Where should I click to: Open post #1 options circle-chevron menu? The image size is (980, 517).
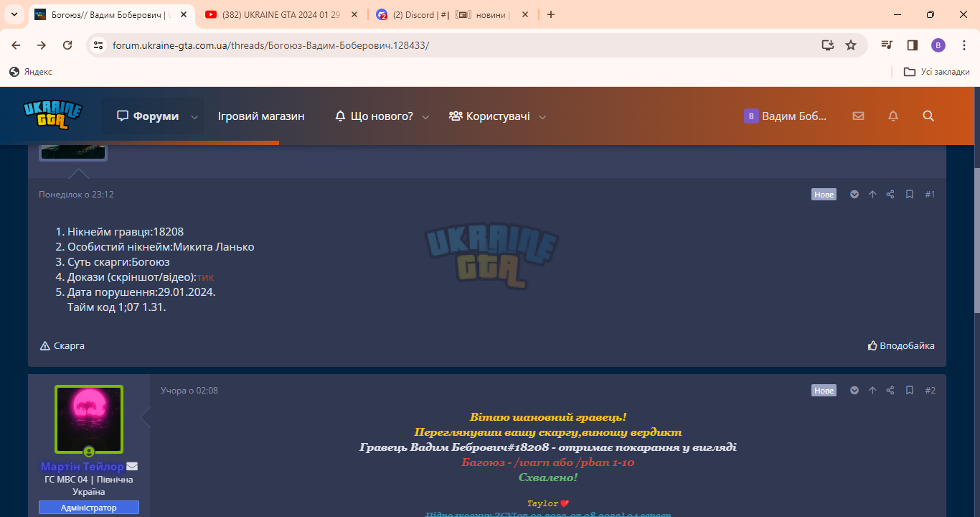point(854,195)
